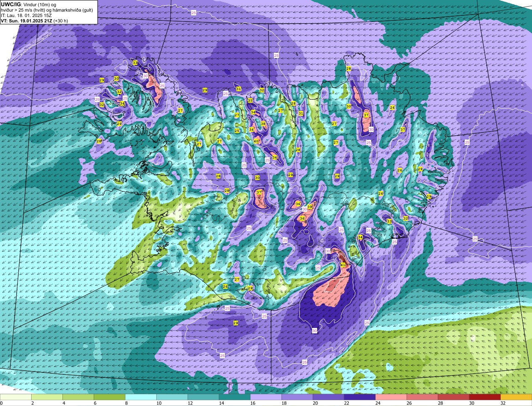Click the 10–12 m/s light teal legend swatch

172,397
